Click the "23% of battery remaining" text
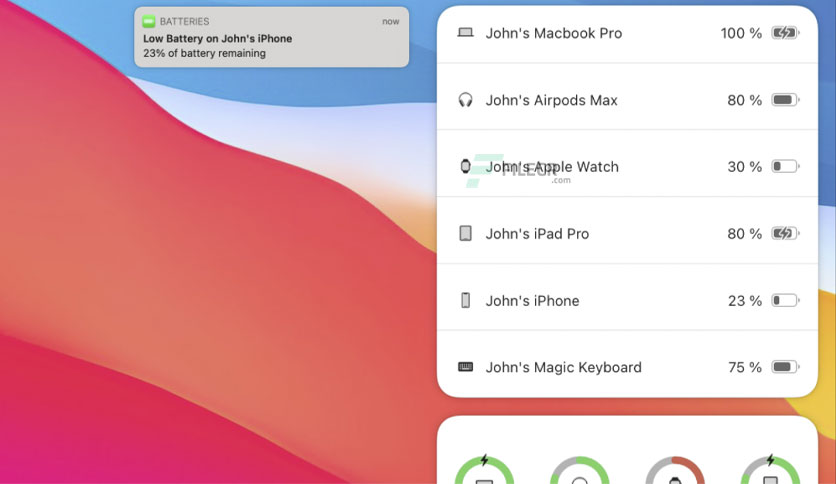 click(x=204, y=53)
